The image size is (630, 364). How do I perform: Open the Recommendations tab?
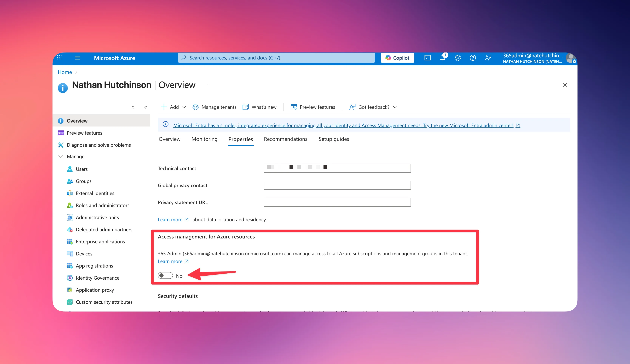(x=286, y=139)
